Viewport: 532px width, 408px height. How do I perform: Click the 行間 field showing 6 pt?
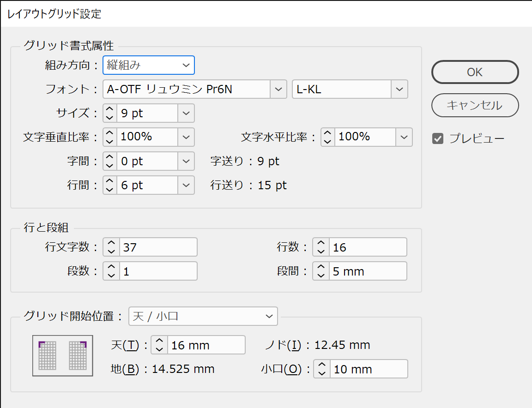(x=147, y=185)
